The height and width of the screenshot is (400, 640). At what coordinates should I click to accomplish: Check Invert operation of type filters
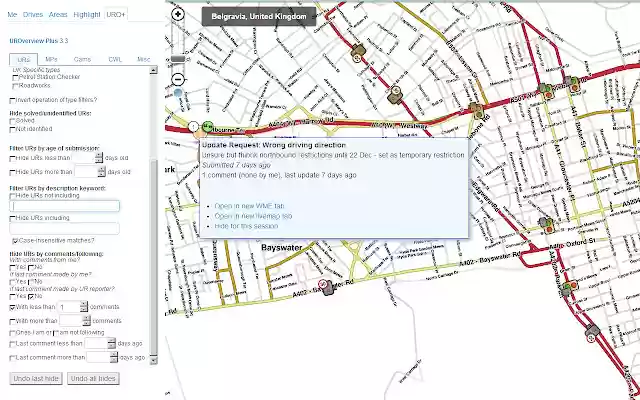coord(12,100)
